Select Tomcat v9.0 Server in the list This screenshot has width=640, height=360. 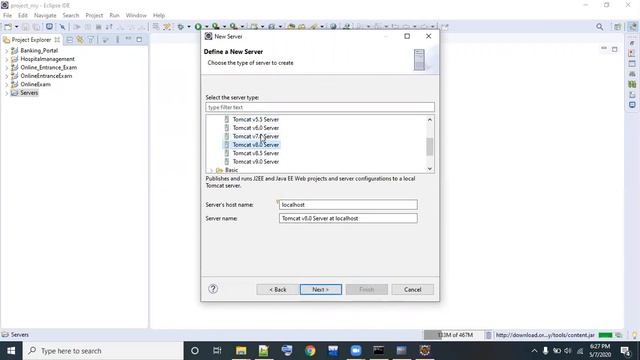pos(256,162)
